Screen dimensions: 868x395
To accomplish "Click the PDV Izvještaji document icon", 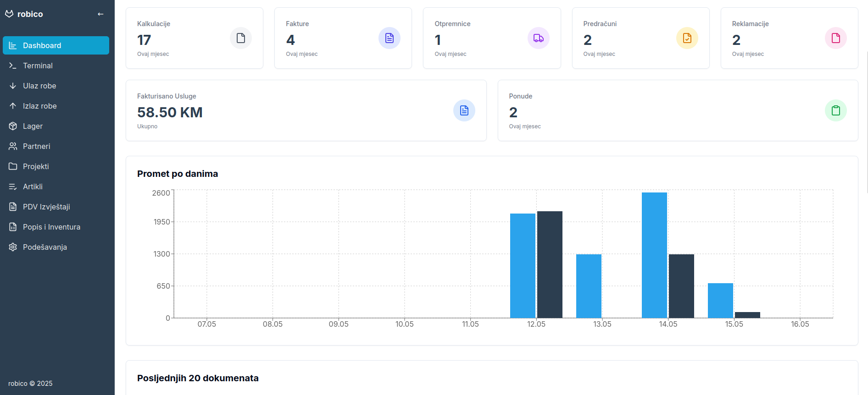I will 13,207.
